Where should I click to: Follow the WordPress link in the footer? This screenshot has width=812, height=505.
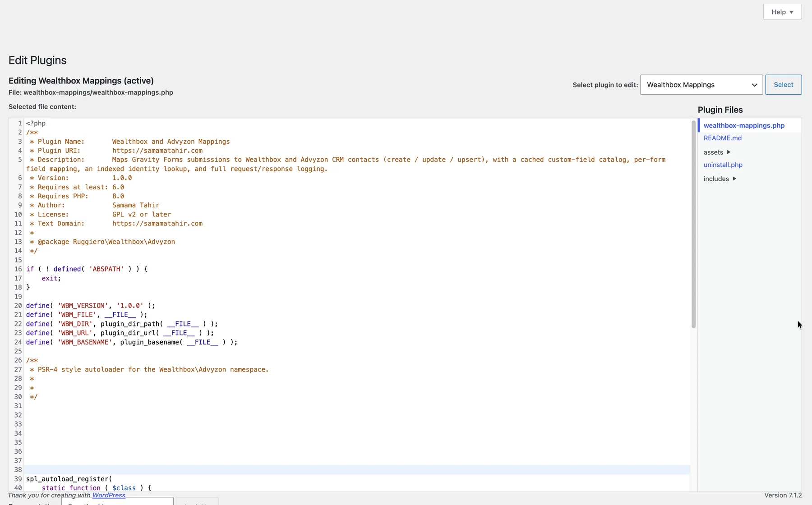[x=109, y=495]
